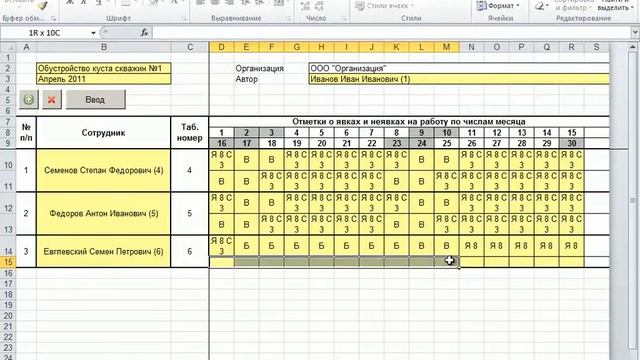Click Семенов's day 16 cell marked В
Image resolution: width=640 pixels, height=360 pixels.
[222, 181]
